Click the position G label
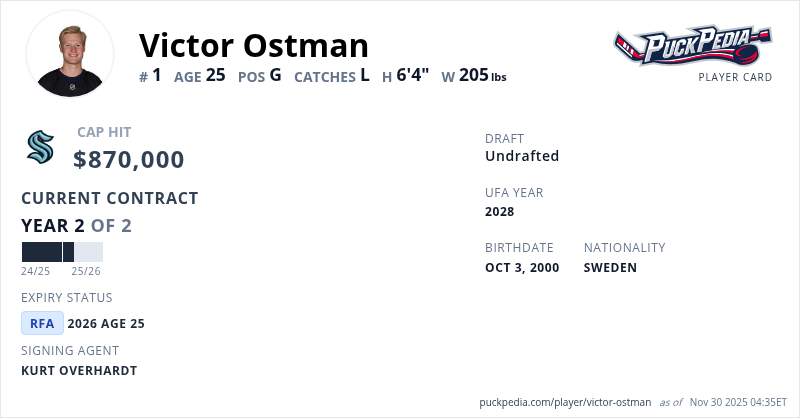 [x=275, y=75]
